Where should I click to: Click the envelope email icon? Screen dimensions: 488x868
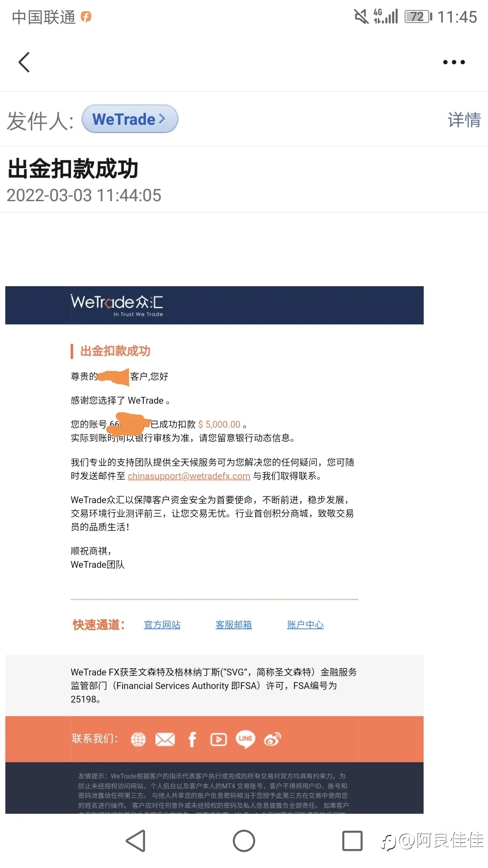click(165, 740)
